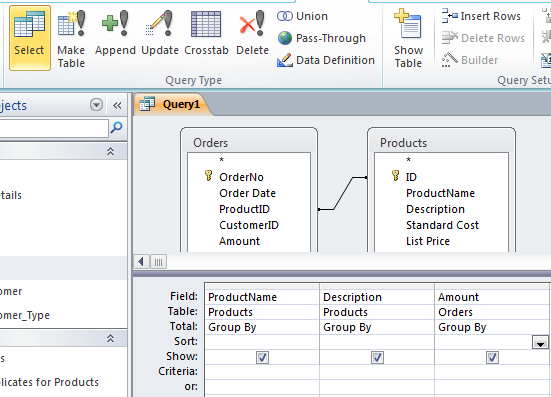Click Group By under Description column

click(x=377, y=327)
